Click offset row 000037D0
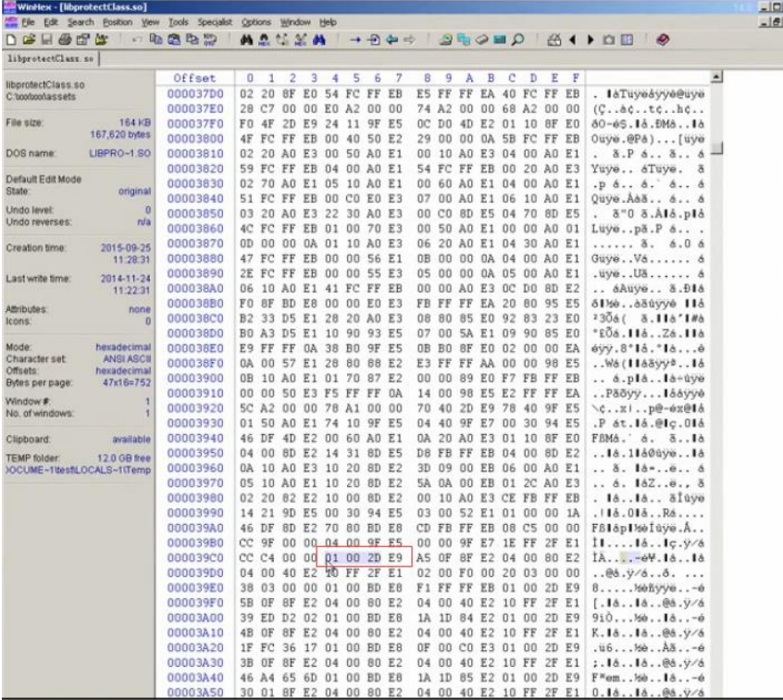 195,94
